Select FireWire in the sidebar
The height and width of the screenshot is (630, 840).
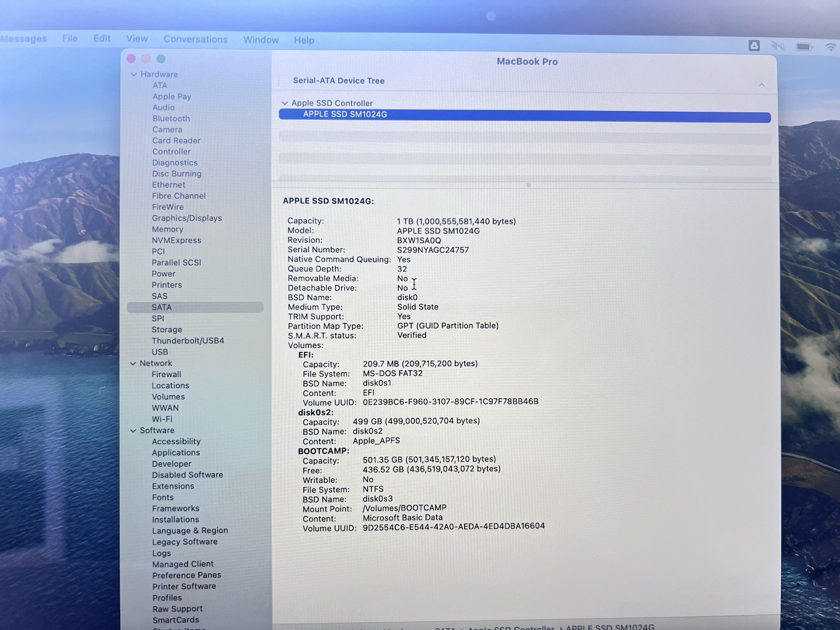pyautogui.click(x=167, y=207)
